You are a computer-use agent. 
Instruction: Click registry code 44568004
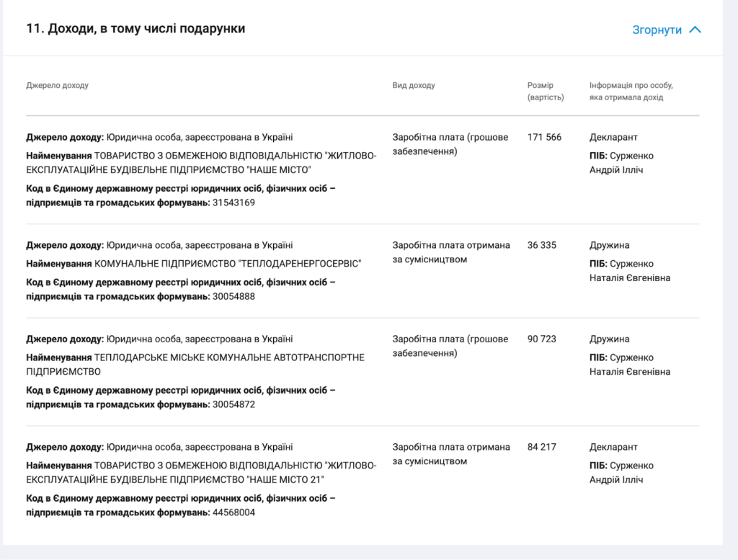pos(234,512)
